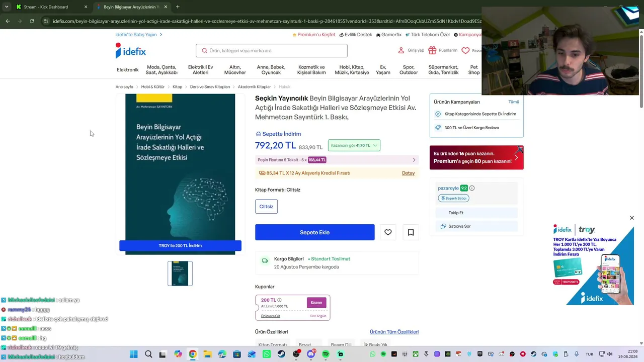Click Satıcıya Sor button
644x362 pixels.
476,226
